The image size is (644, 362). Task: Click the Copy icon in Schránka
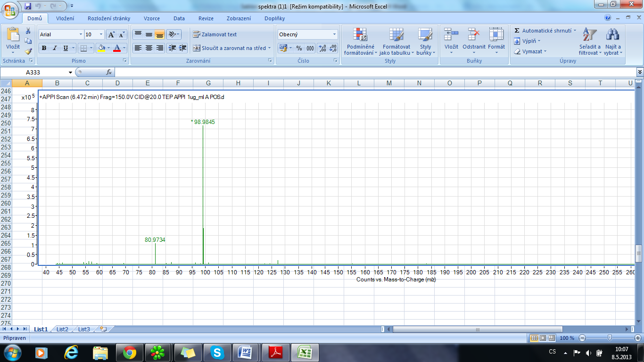28,41
